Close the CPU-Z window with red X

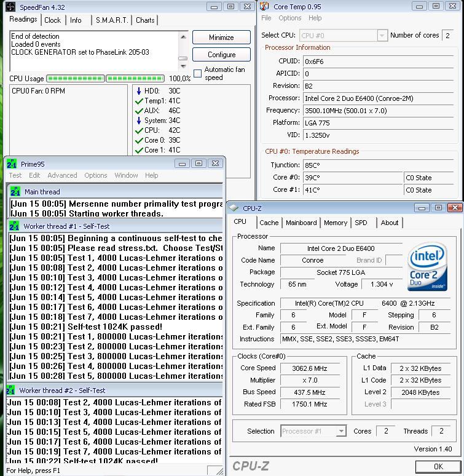point(455,208)
